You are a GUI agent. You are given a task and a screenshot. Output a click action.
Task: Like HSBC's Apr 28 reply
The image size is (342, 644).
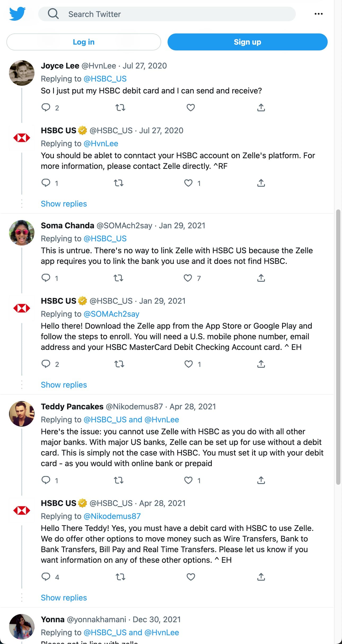coord(190,577)
